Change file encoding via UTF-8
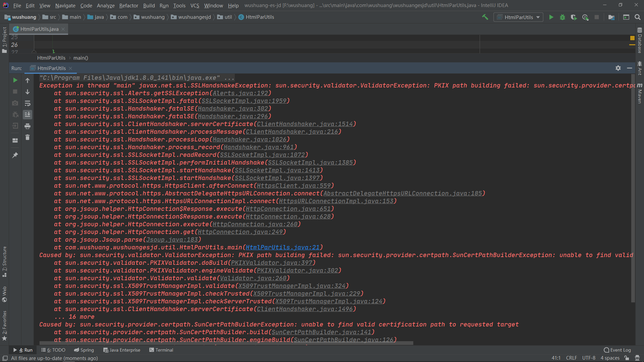The width and height of the screenshot is (644, 362). point(589,358)
